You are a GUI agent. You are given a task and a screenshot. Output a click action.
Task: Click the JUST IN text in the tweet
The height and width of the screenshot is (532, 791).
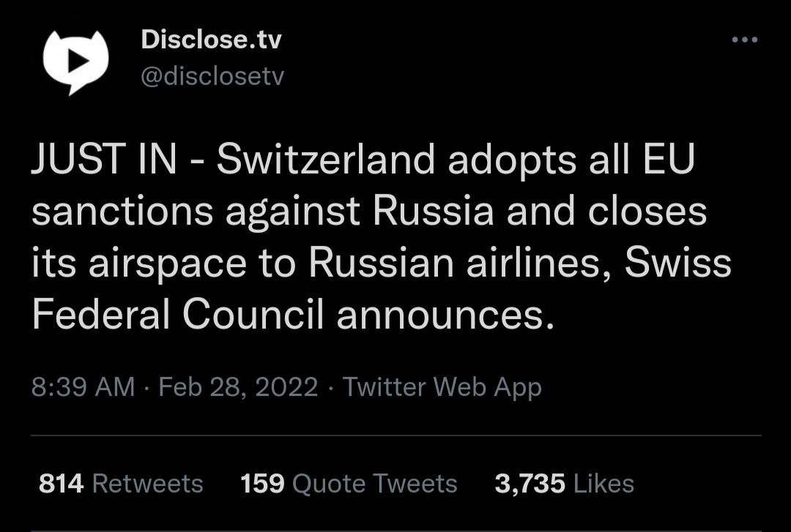coord(103,161)
